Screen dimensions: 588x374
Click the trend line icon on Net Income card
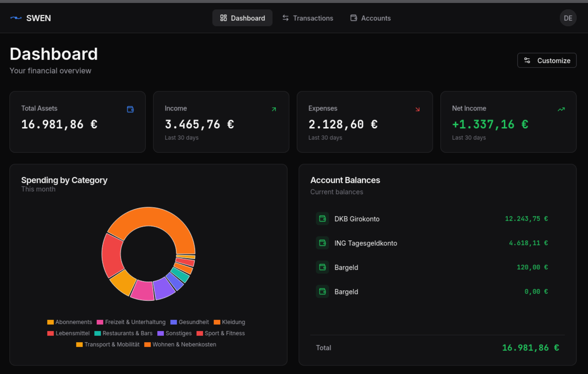(x=561, y=109)
